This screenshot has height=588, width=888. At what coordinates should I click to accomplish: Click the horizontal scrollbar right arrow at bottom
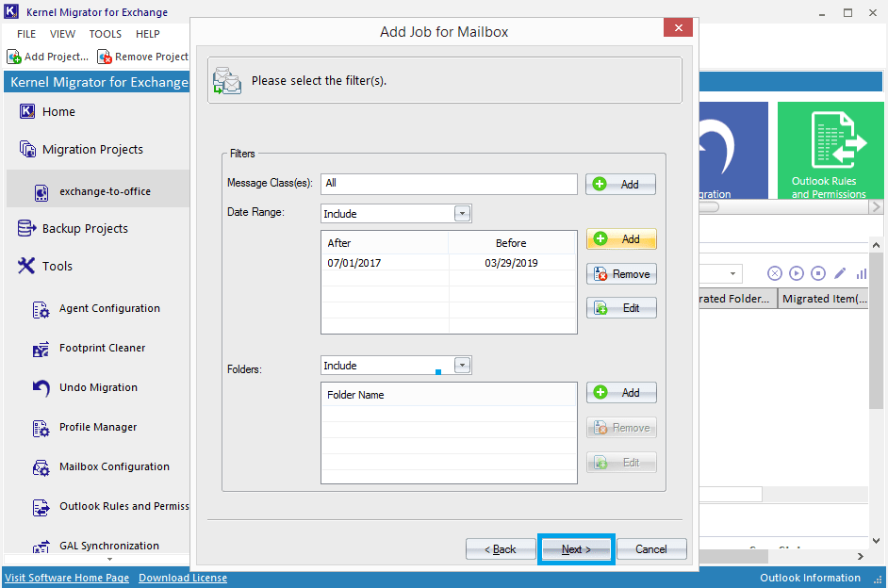pyautogui.click(x=861, y=556)
